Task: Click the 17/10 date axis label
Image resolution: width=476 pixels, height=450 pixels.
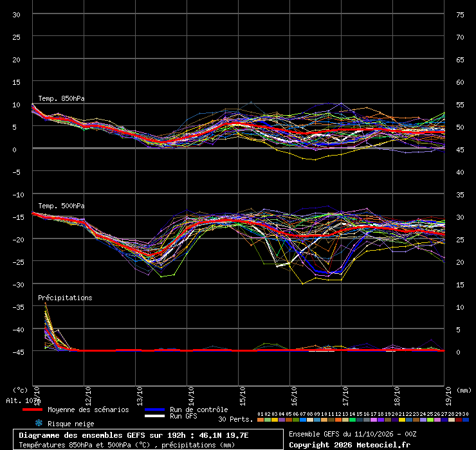Action: [345, 396]
